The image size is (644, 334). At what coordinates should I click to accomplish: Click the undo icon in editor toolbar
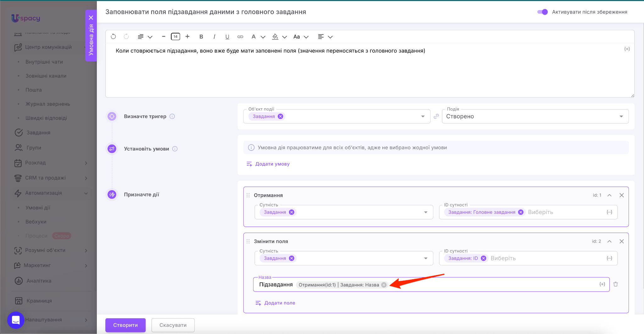click(x=114, y=37)
